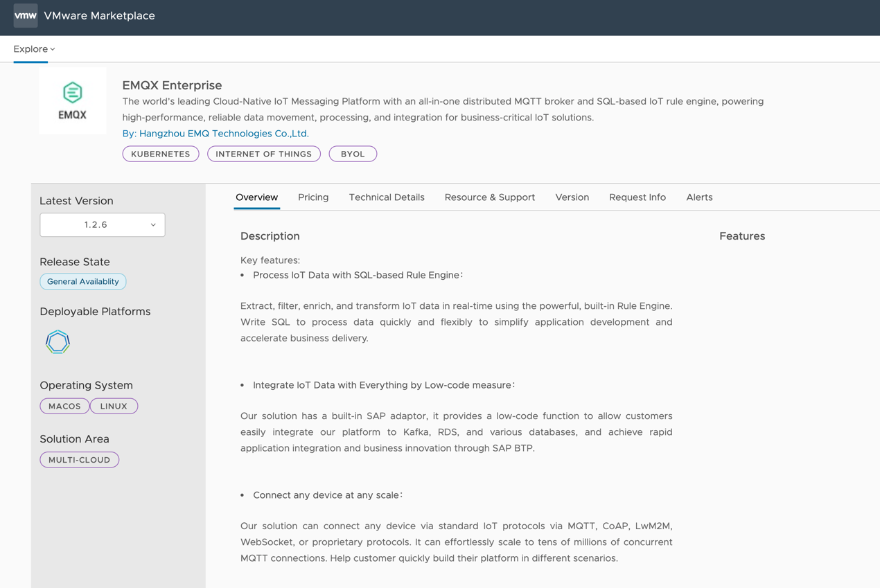Click the LINUX operating system tag
This screenshot has height=588, width=880.
[114, 406]
